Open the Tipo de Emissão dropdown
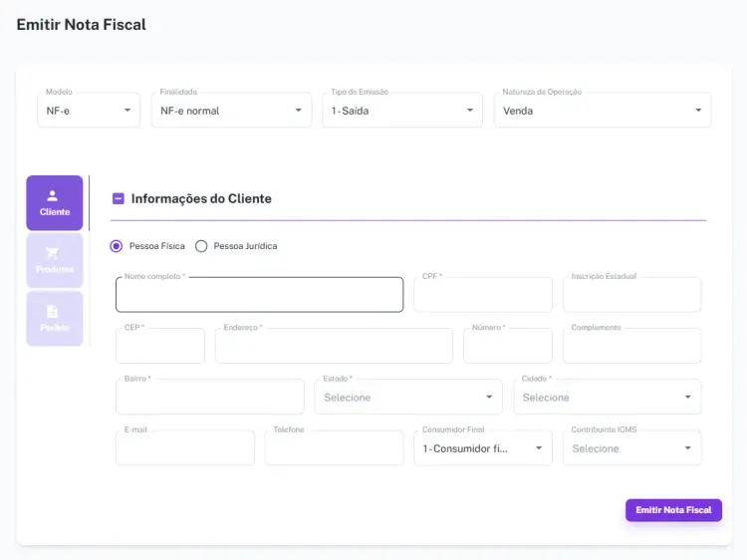 click(x=401, y=111)
